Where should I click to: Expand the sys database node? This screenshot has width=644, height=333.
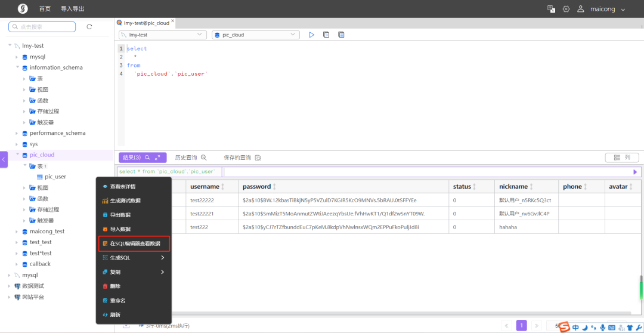coord(17,144)
